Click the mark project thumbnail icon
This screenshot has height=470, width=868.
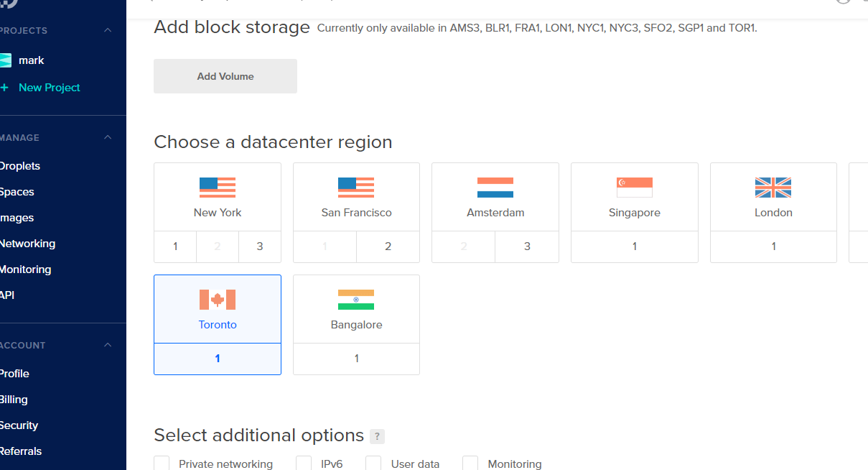tap(6, 60)
